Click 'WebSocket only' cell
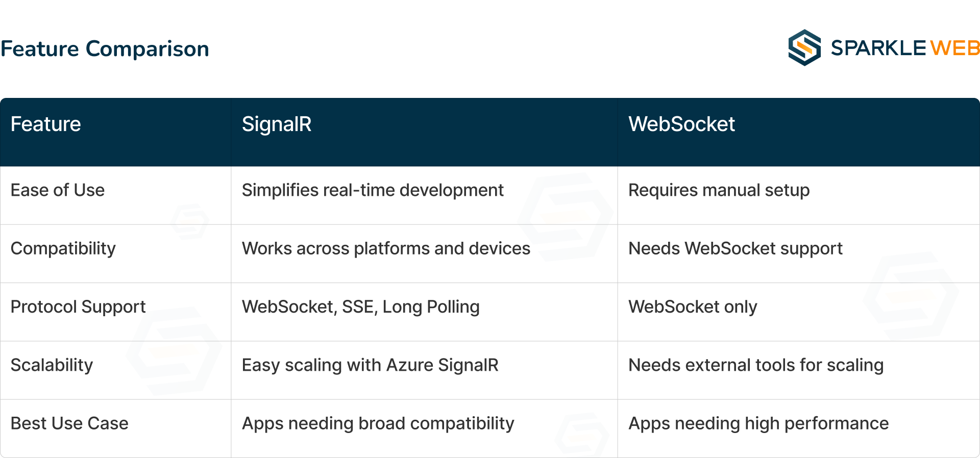 [693, 307]
